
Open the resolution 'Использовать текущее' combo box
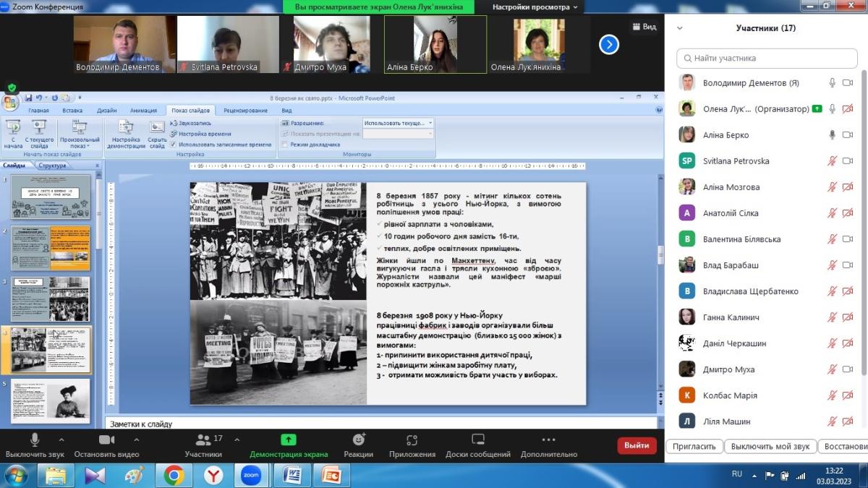pyautogui.click(x=398, y=123)
